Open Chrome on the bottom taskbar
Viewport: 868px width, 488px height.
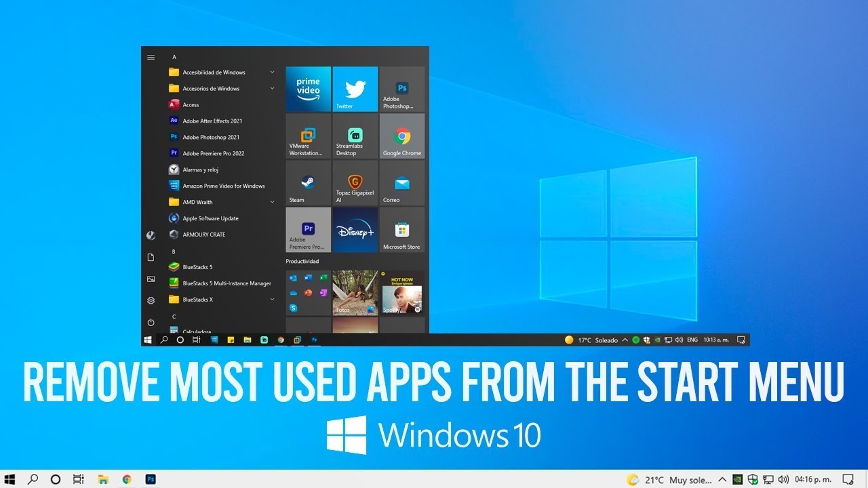pyautogui.click(x=127, y=479)
